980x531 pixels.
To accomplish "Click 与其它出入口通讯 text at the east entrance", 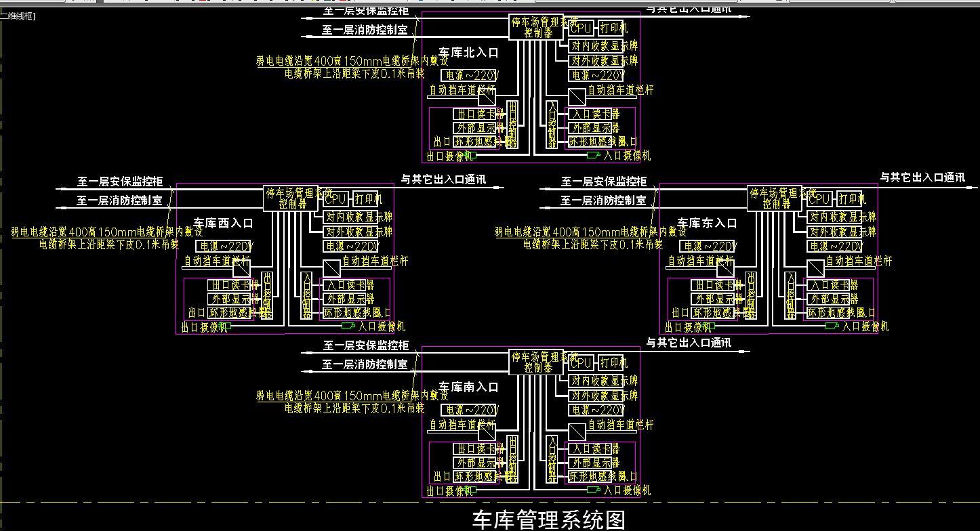I will (922, 177).
